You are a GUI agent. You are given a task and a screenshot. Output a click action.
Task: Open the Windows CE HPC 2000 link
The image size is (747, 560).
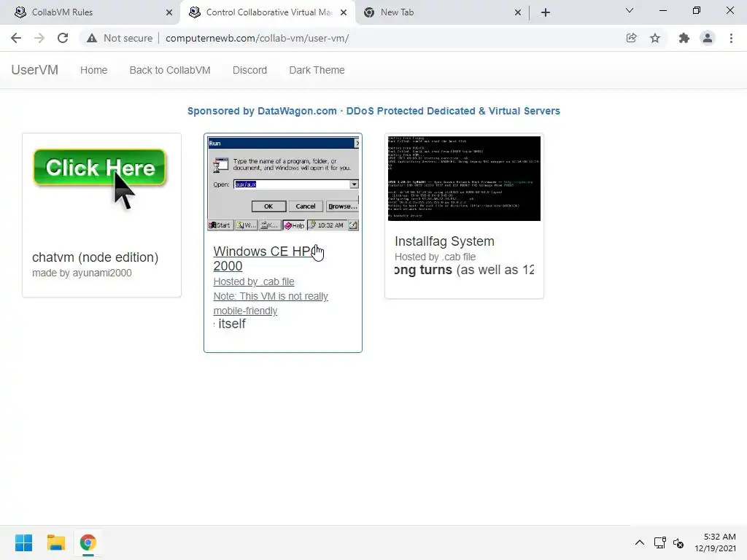266,259
